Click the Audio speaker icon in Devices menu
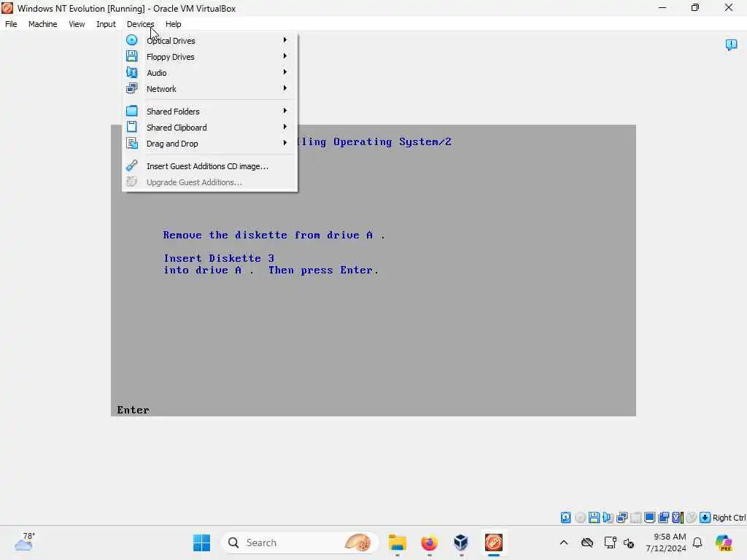 [131, 72]
